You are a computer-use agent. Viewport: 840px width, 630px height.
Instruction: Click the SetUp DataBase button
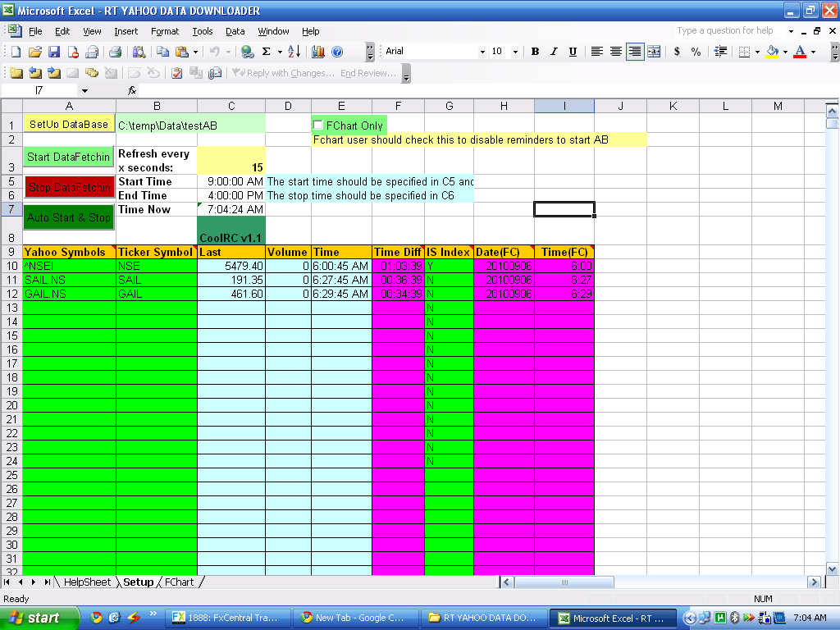(x=69, y=125)
